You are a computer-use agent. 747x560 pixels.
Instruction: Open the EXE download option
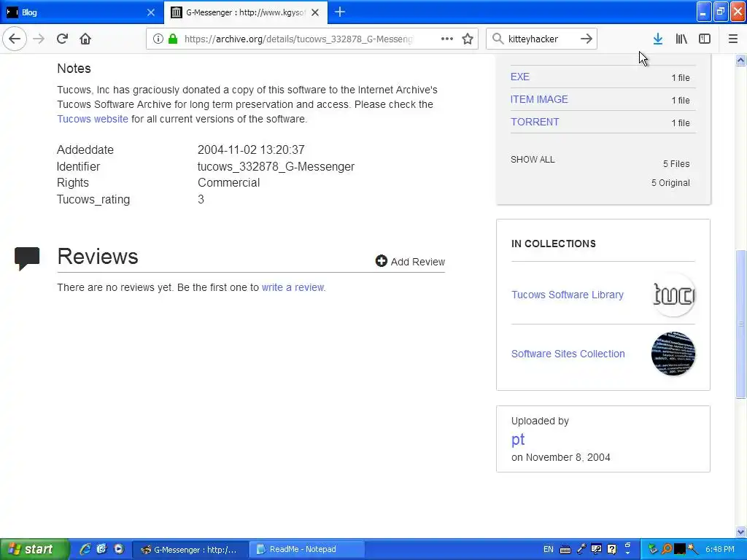[x=519, y=77]
